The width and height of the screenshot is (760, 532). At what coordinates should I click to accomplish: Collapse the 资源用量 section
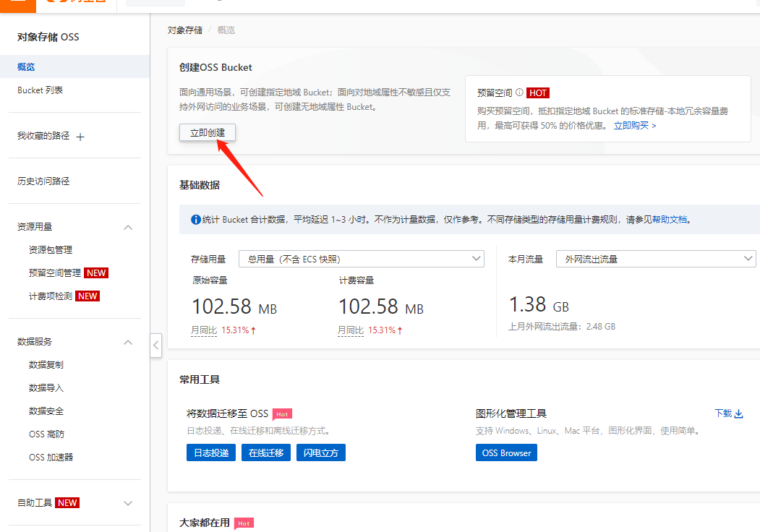[x=128, y=227]
